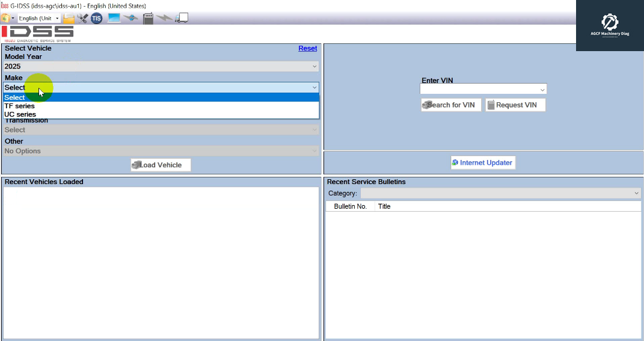Choose UC series from the Make list
This screenshot has width=644, height=341.
[x=20, y=114]
